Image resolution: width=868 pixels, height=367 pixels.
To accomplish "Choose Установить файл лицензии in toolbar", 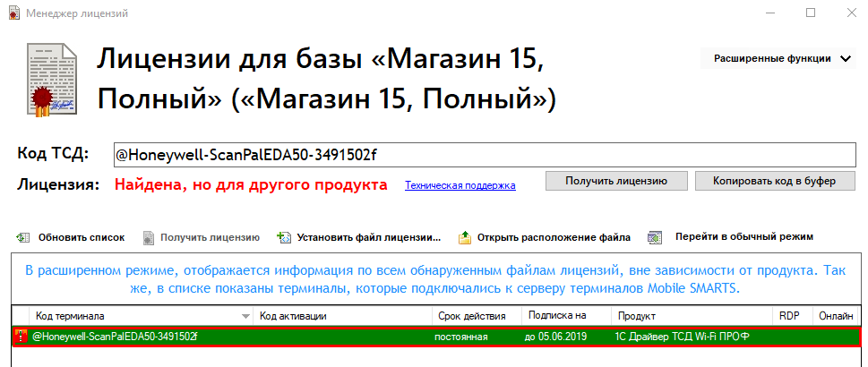I will [368, 237].
